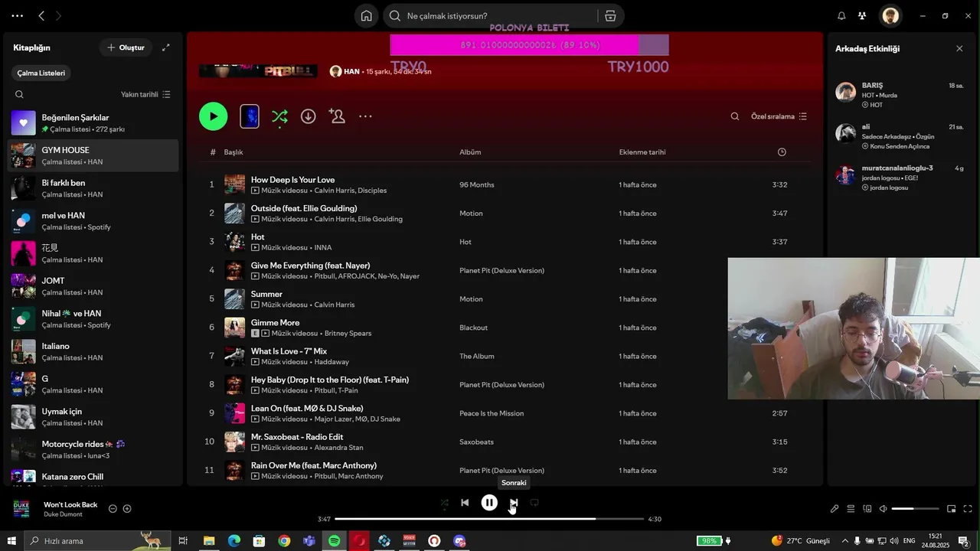This screenshot has height=551, width=980.
Task: Open the lyrics microphone icon
Action: pyautogui.click(x=835, y=509)
